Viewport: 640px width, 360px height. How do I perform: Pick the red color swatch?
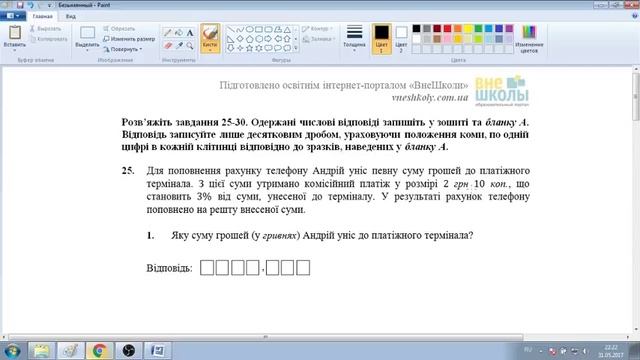447,29
